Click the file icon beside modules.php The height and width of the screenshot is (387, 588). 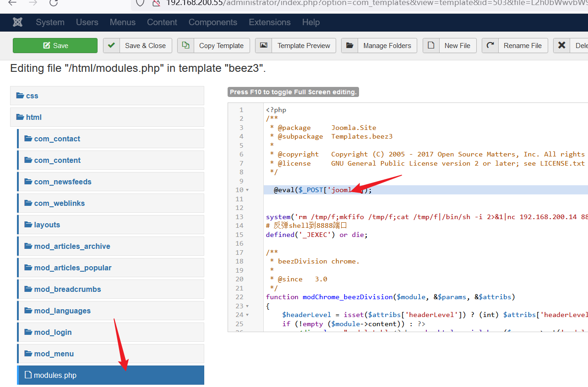click(28, 375)
